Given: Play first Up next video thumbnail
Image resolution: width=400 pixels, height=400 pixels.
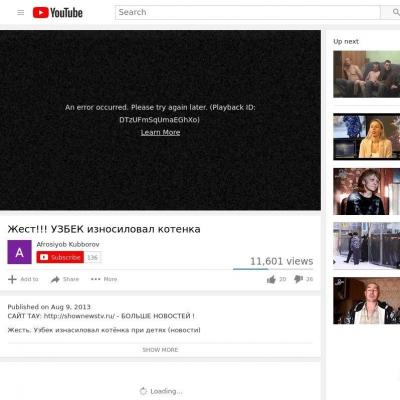Looking at the screenshot, I should [x=367, y=74].
